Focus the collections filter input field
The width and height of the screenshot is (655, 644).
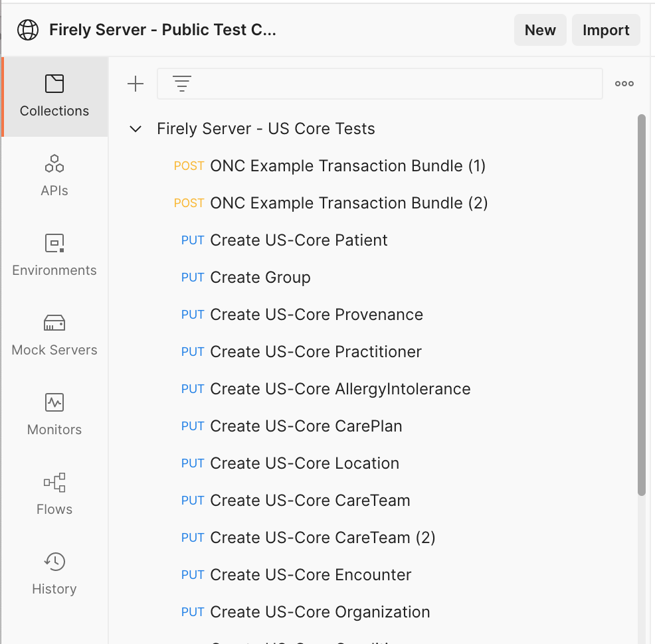pyautogui.click(x=379, y=84)
